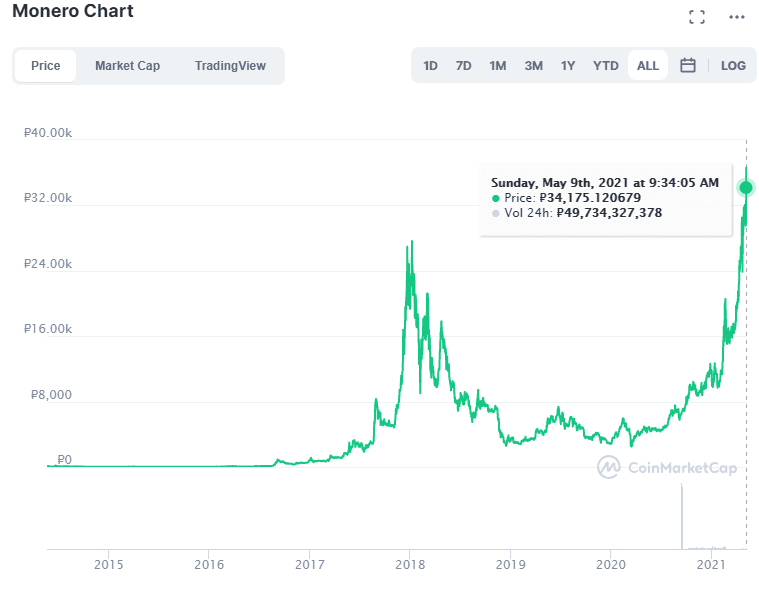759x589 pixels.
Task: Select the 7D time range
Action: (x=463, y=66)
